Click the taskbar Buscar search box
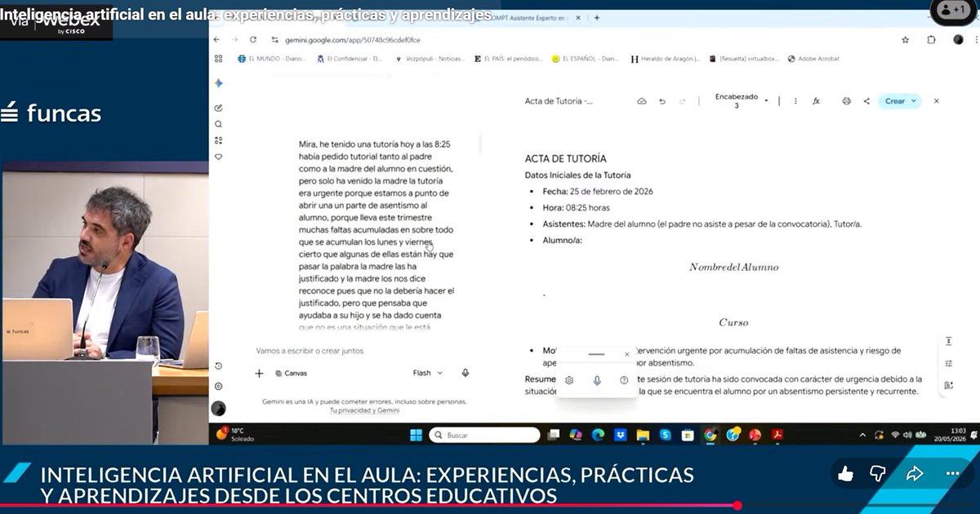This screenshot has width=980, height=514. coord(485,435)
